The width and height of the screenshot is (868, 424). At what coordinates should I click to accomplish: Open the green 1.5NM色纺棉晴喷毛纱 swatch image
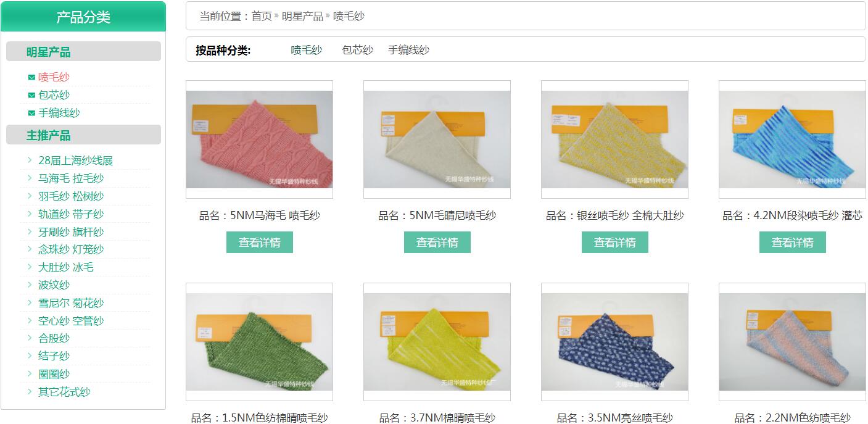pyautogui.click(x=260, y=342)
